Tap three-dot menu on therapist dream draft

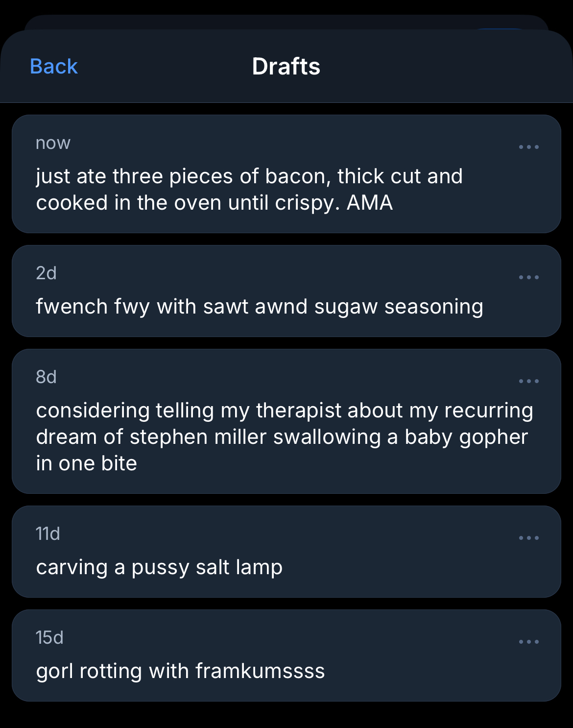tap(528, 381)
